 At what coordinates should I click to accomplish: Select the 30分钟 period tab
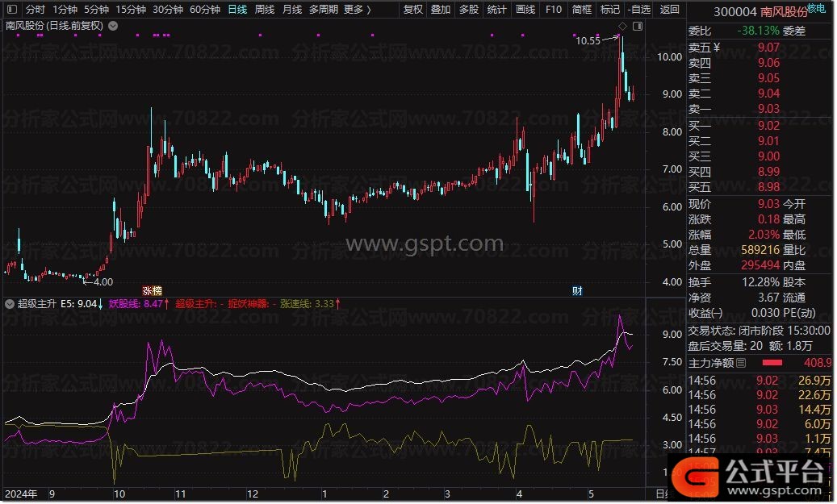point(168,9)
